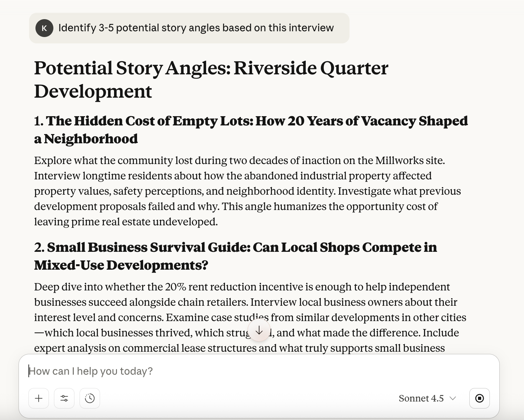Screen dimensions: 524x420
Task: Click the word 'Development' in the title
Action: [x=93, y=92]
